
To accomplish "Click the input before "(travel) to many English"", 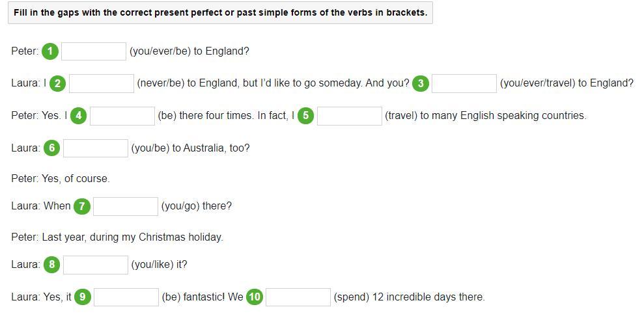I will (x=349, y=116).
